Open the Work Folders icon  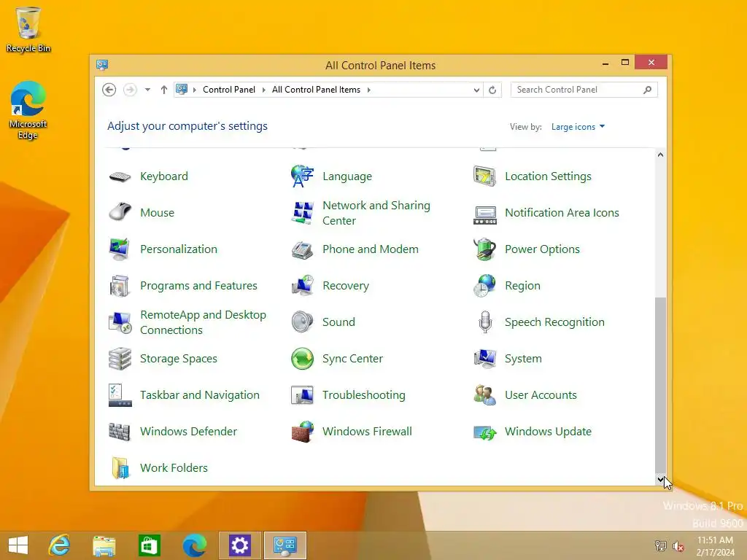(120, 468)
